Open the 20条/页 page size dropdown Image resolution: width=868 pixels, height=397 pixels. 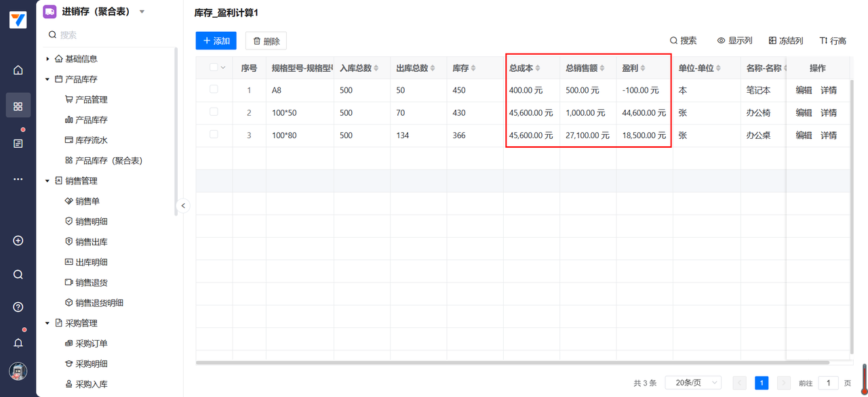(693, 383)
